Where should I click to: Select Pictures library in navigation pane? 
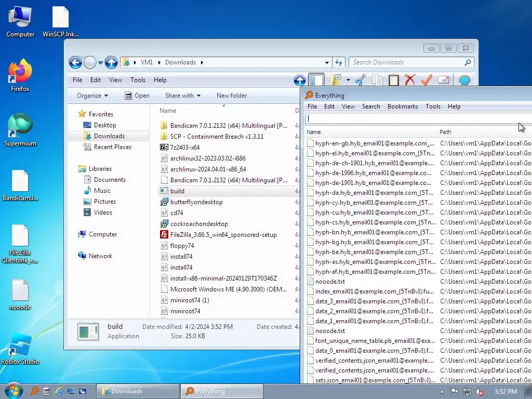[x=104, y=201]
